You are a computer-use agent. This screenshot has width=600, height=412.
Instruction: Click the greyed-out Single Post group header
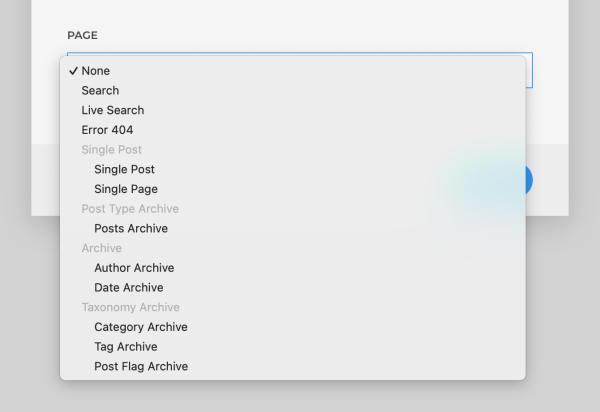tap(111, 150)
